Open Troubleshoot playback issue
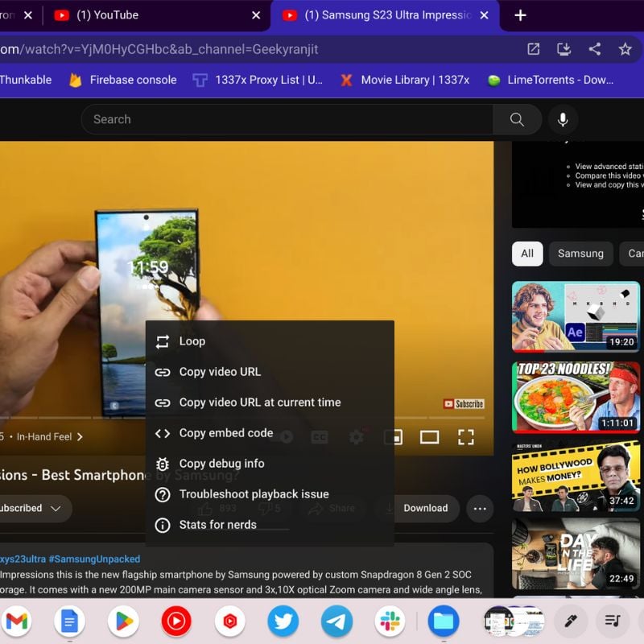 [x=270, y=494]
